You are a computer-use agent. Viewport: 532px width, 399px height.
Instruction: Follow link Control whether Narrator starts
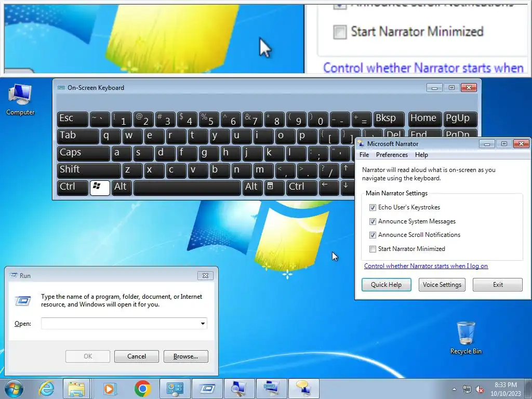tap(426, 266)
